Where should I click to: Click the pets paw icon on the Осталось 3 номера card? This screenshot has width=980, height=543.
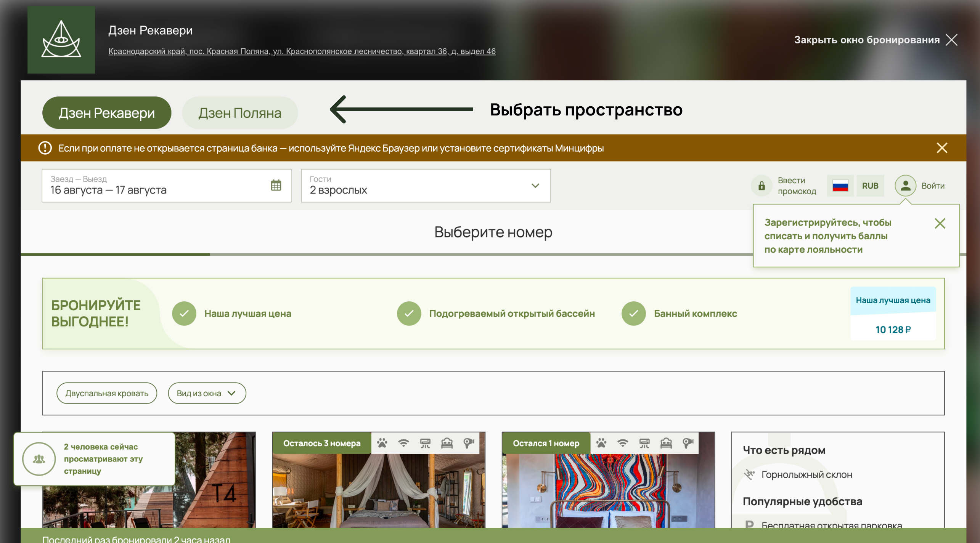tap(382, 443)
